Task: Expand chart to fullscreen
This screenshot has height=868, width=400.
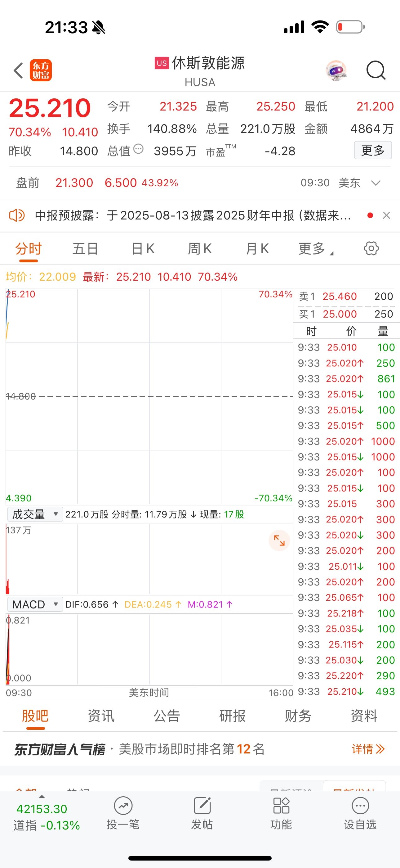Action: pyautogui.click(x=279, y=540)
